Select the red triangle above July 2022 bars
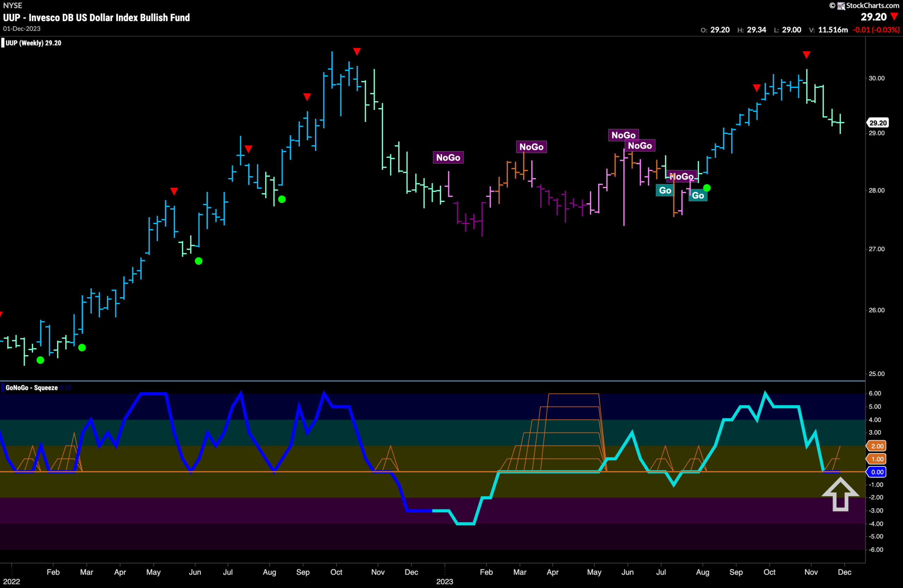Viewport: 903px width, 588px height. click(x=248, y=149)
